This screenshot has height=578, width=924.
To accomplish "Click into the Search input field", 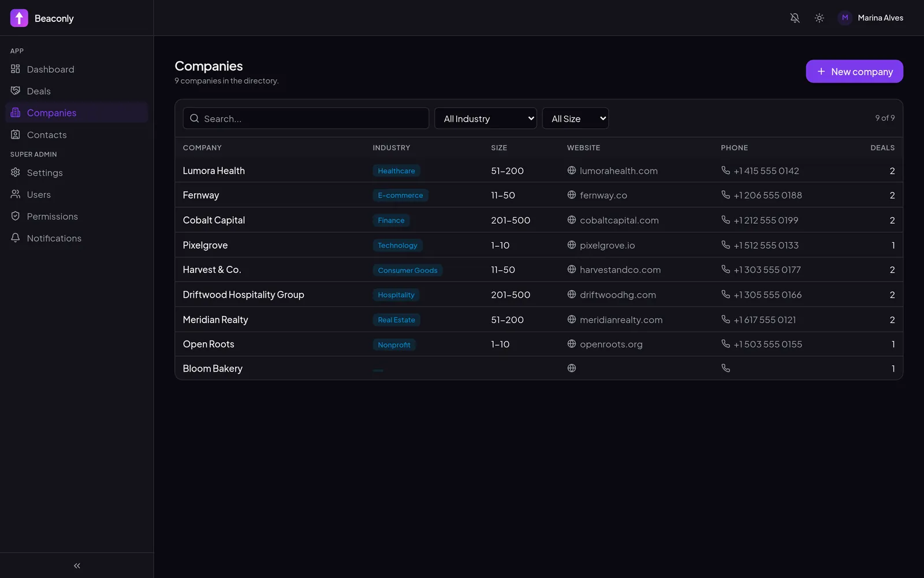I will tap(306, 118).
